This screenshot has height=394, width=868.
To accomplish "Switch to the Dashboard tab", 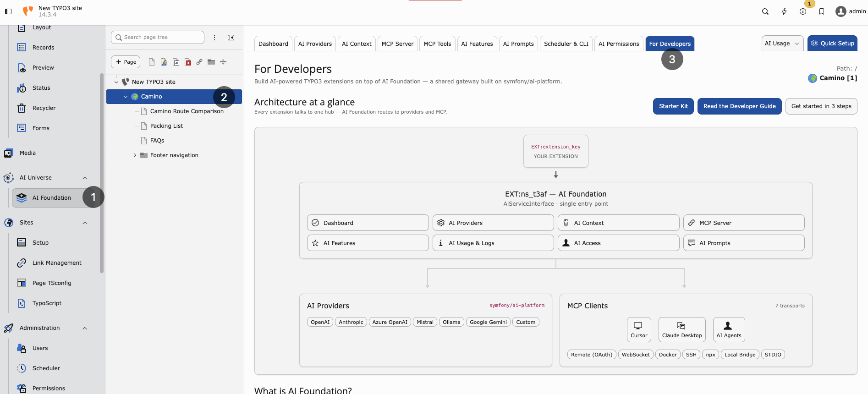I will [273, 44].
